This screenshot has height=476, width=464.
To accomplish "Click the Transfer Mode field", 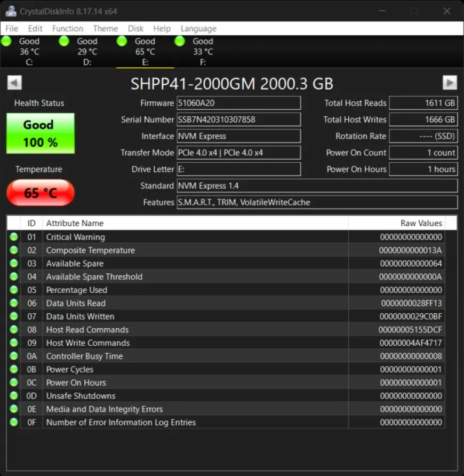I will click(x=239, y=153).
